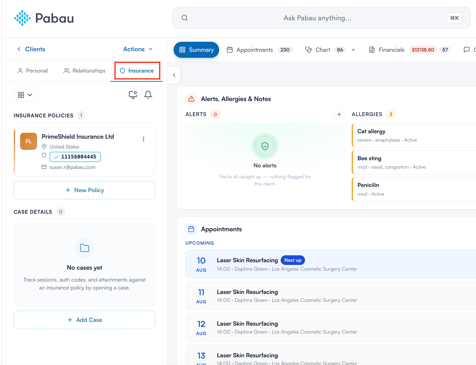Click the Financials $12138.80 balance badge
Viewport: 476px width, 365px height.
[423, 50]
